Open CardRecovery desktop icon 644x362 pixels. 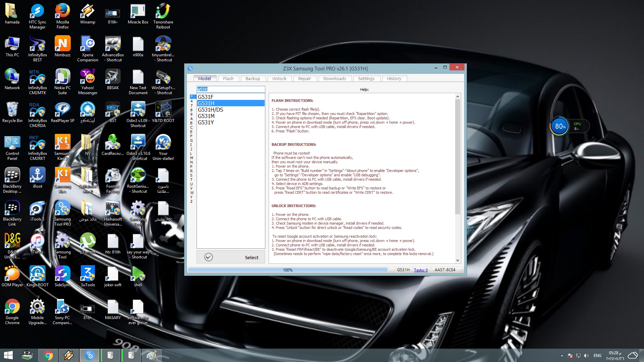(x=113, y=145)
